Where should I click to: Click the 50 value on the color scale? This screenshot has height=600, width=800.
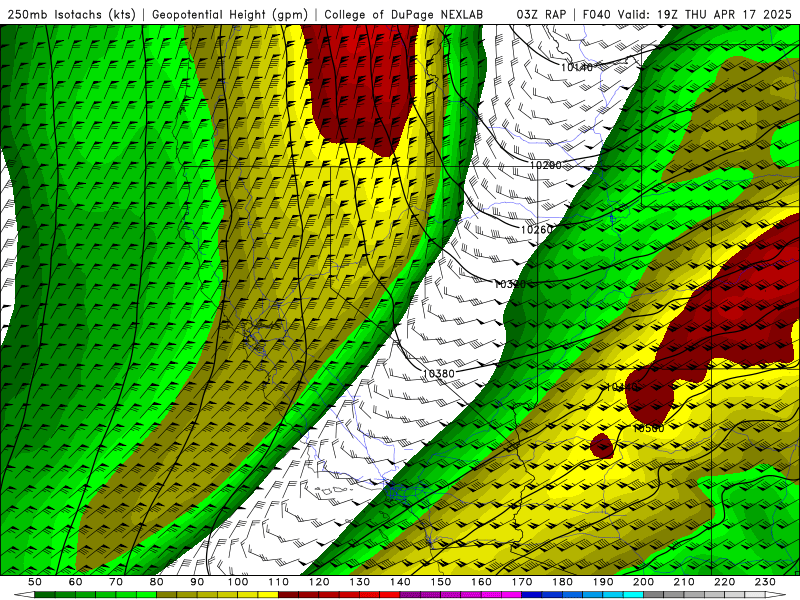(x=35, y=582)
